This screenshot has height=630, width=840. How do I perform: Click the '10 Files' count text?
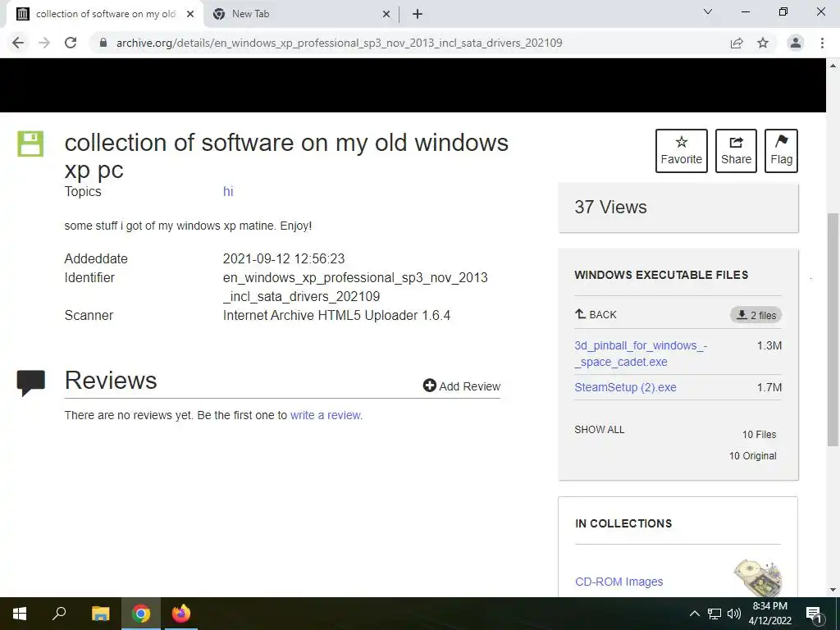pyautogui.click(x=759, y=435)
